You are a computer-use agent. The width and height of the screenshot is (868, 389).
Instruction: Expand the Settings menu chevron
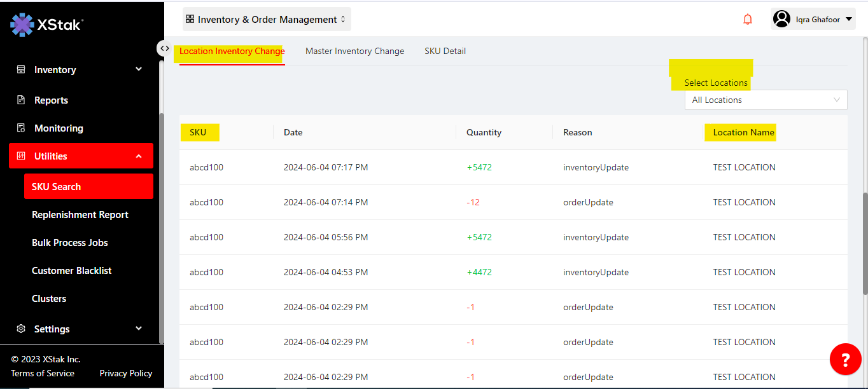click(x=139, y=329)
